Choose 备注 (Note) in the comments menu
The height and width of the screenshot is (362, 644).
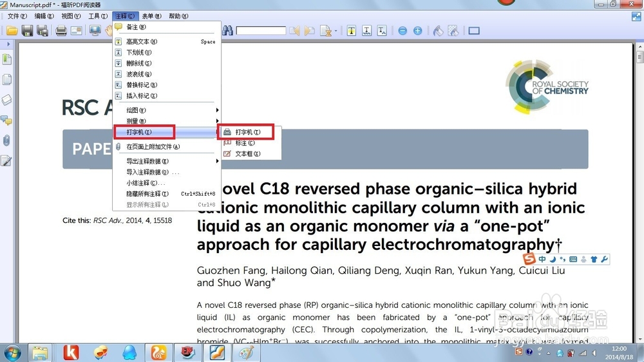(166, 26)
